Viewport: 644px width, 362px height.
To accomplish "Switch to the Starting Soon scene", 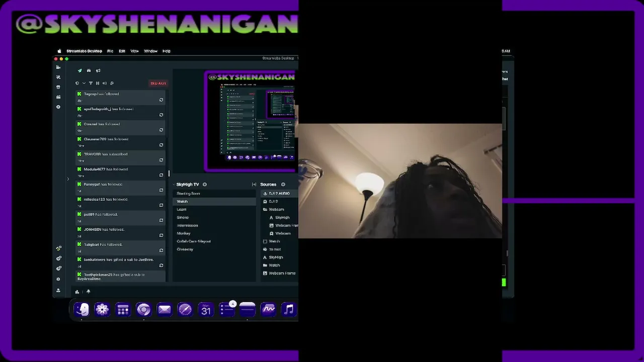I will (x=214, y=194).
